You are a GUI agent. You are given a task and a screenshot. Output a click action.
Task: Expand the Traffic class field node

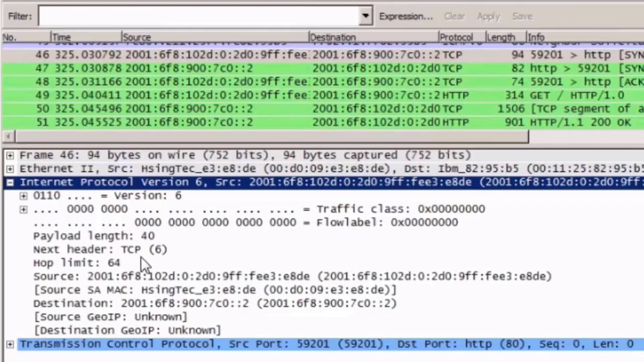23,210
